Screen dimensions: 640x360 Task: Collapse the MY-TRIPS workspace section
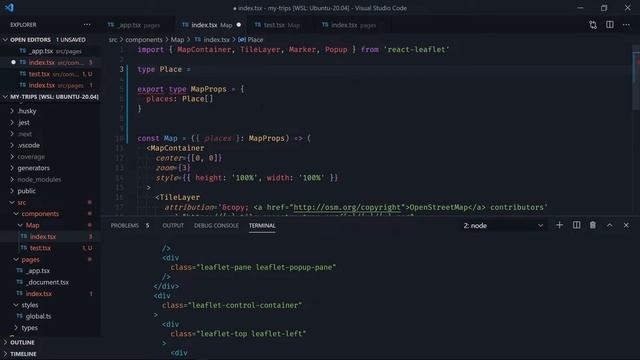(50, 97)
